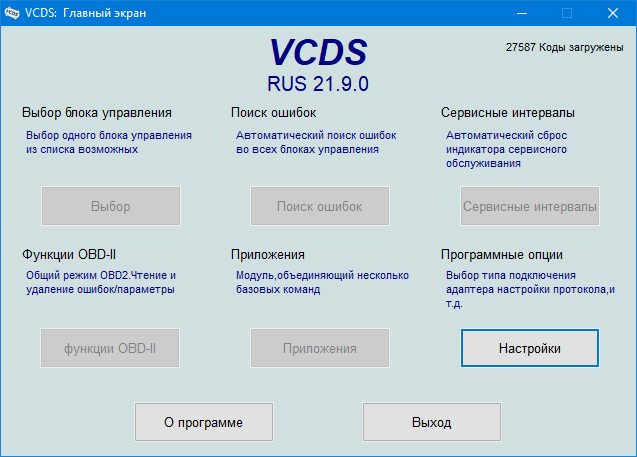Image resolution: width=637 pixels, height=457 pixels.
Task: Minimize the VCDS window
Action: 522,13
